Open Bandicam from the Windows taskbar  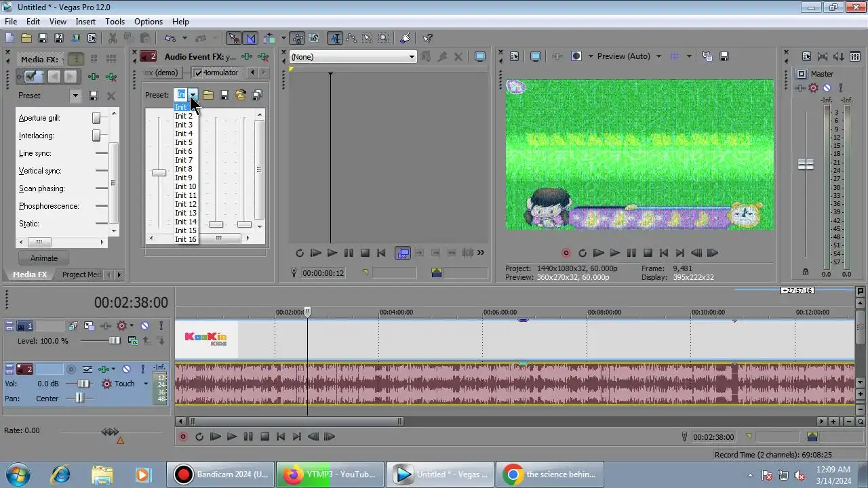tap(221, 474)
